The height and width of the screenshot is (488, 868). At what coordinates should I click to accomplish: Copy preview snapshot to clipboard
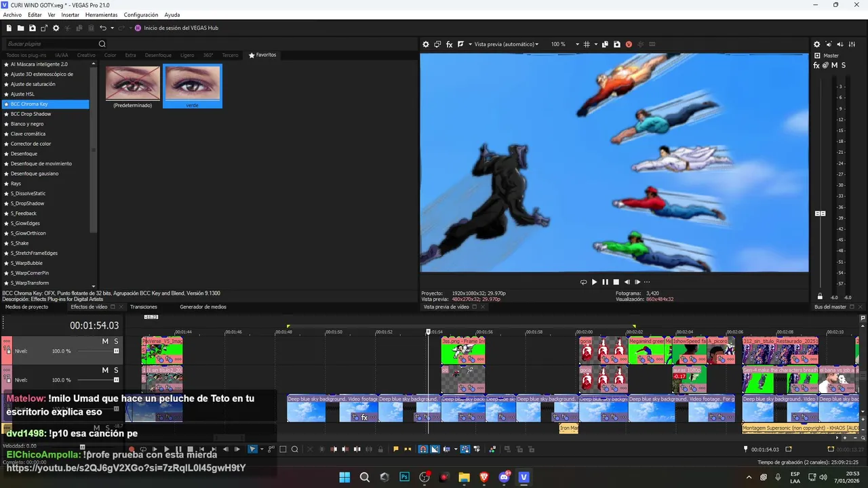605,44
